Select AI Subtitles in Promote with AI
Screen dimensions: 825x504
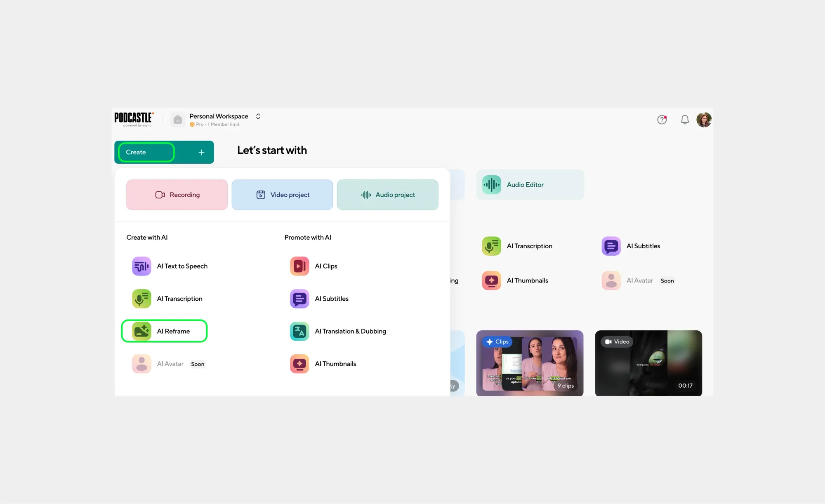tap(331, 299)
